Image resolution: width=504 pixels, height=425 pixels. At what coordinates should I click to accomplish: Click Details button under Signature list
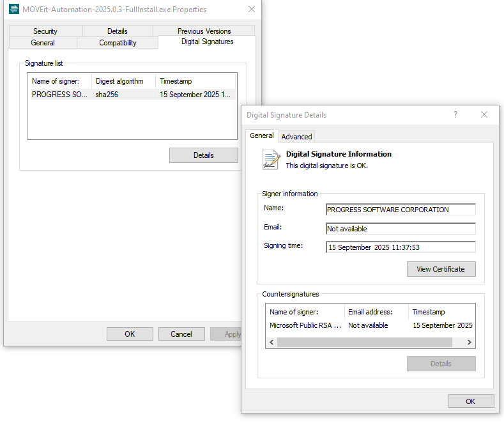point(204,155)
